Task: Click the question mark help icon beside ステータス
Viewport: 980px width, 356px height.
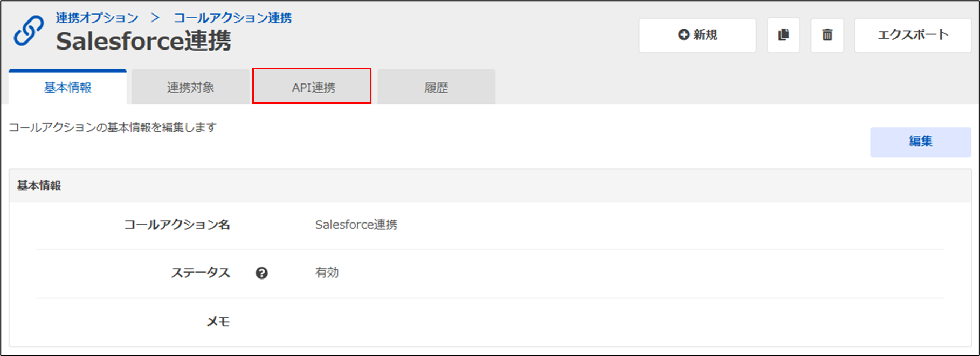Action: click(261, 273)
